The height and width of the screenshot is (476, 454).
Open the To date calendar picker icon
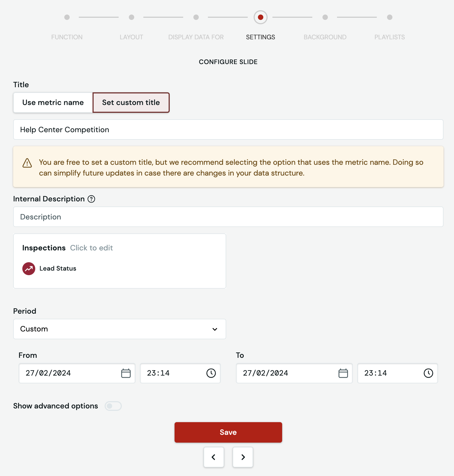343,373
